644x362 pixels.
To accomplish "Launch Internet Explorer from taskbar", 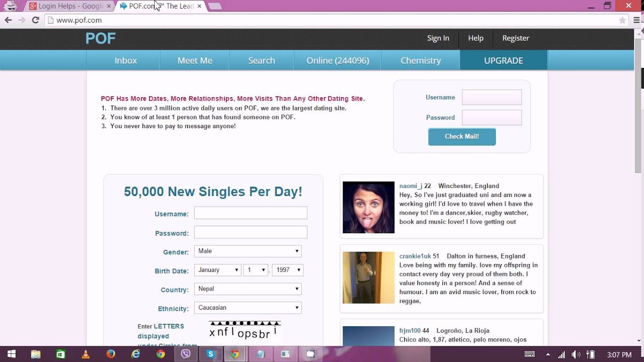I will (135, 354).
